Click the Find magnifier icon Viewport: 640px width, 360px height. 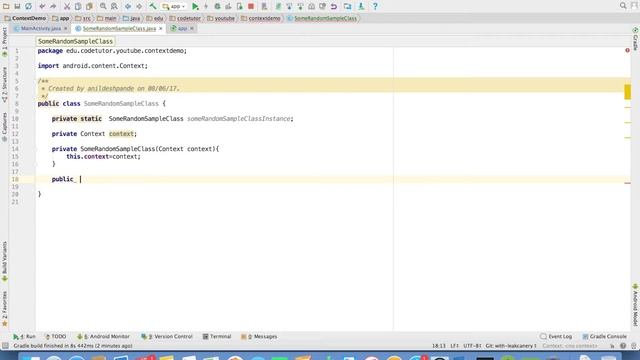pyautogui.click(x=103, y=6)
